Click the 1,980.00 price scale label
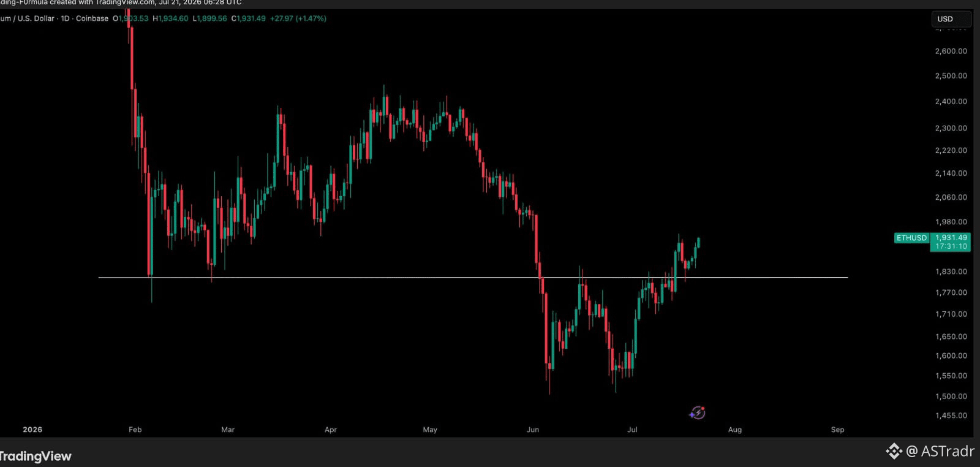The height and width of the screenshot is (467, 980). coord(951,222)
